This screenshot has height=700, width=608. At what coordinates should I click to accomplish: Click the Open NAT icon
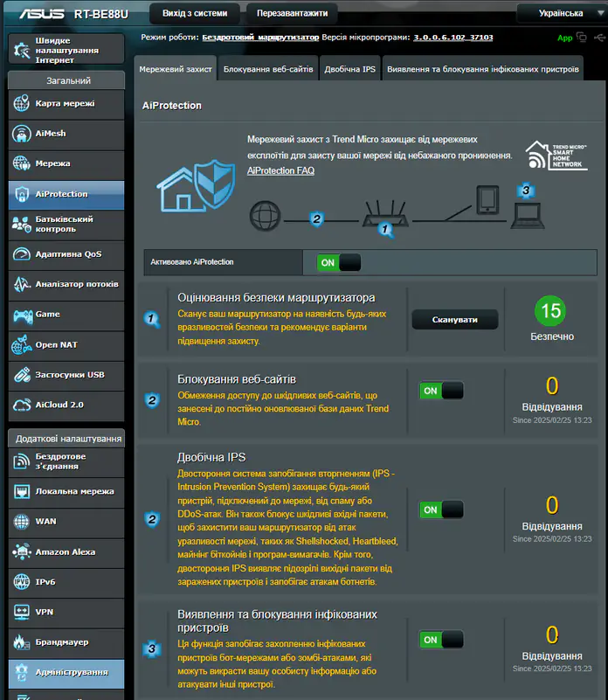(22, 345)
